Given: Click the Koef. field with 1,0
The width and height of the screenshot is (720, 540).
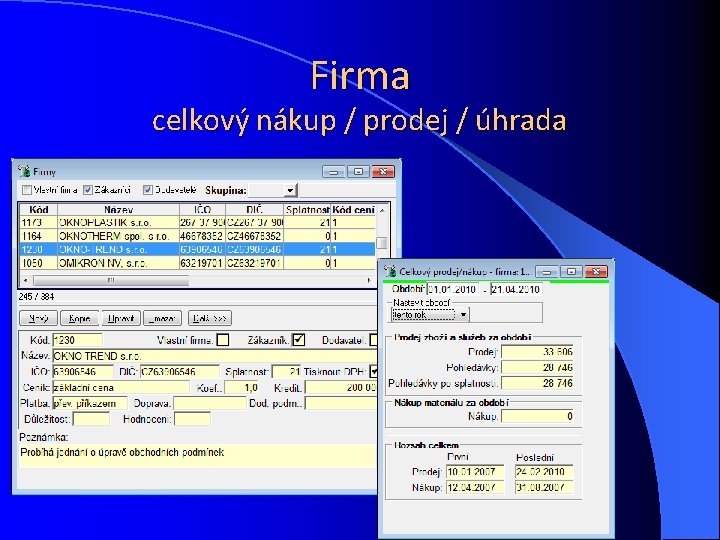Looking at the screenshot, I should (241, 387).
